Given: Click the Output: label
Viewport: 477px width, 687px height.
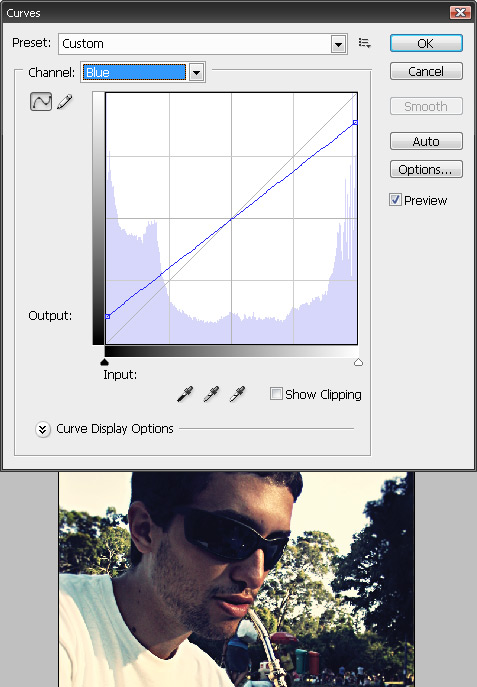Looking at the screenshot, I should pyautogui.click(x=50, y=315).
